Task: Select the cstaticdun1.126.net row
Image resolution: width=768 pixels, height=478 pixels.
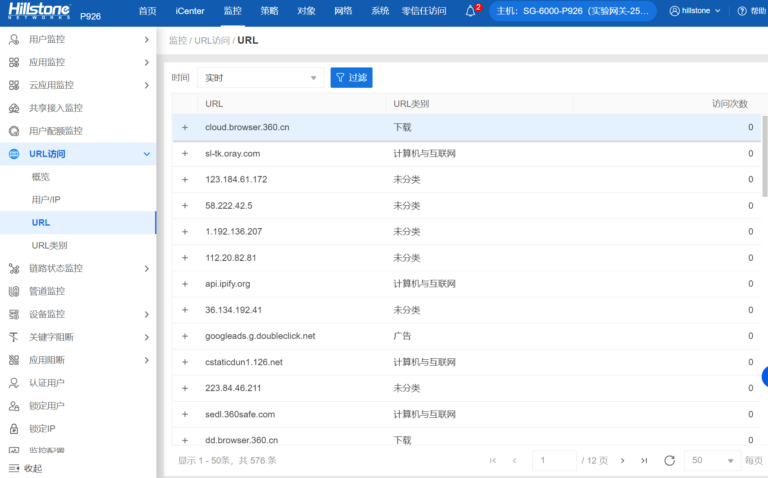Action: click(x=466, y=362)
